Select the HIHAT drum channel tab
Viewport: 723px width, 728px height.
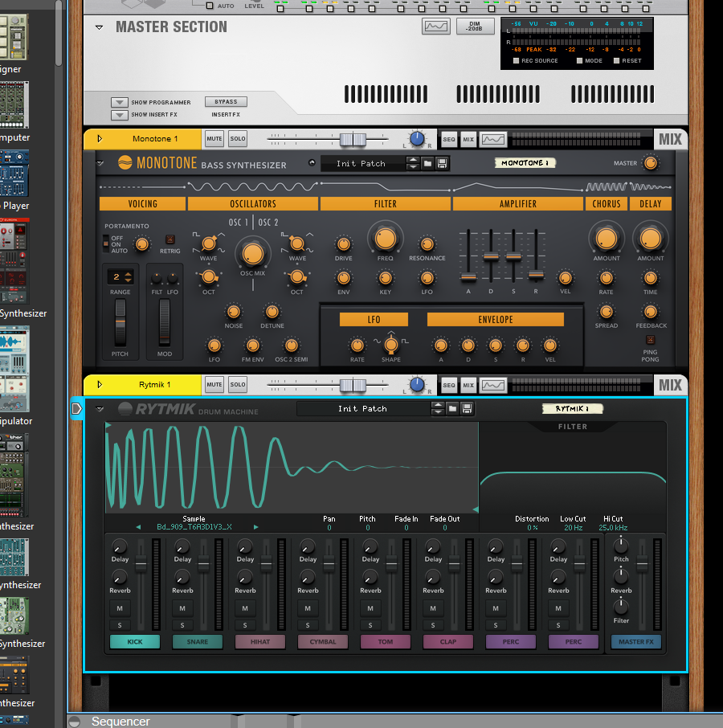(260, 642)
